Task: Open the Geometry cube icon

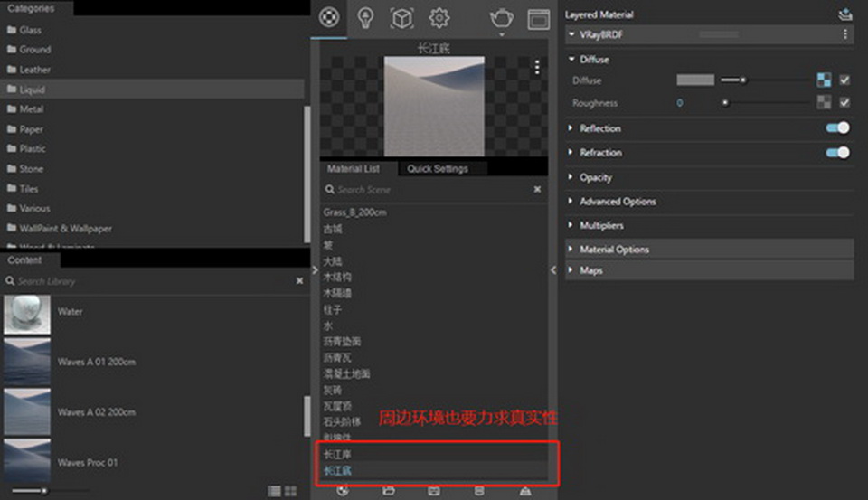Action: 401,17
